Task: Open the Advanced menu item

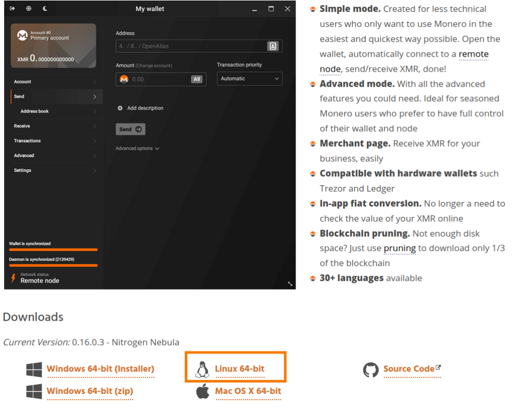Action: tap(56, 156)
